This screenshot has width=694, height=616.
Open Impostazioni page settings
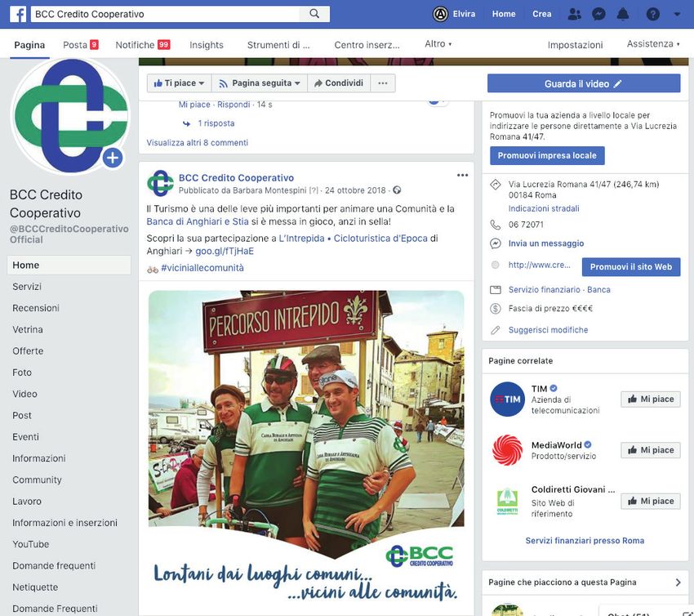[x=575, y=45]
